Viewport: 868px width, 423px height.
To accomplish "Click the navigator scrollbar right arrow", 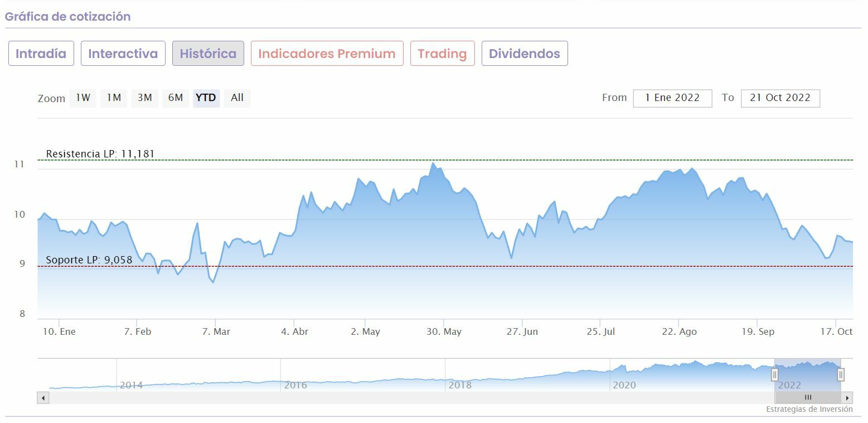I will [x=847, y=398].
